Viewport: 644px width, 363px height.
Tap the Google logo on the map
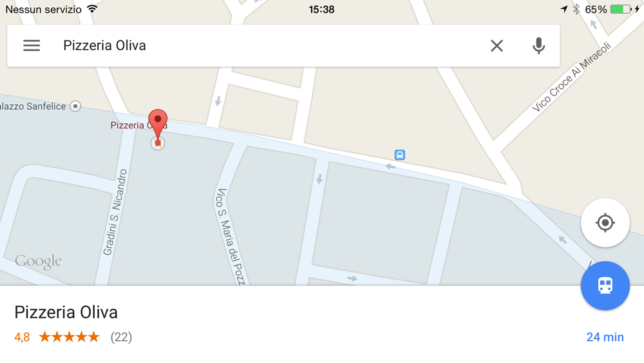pyautogui.click(x=38, y=262)
